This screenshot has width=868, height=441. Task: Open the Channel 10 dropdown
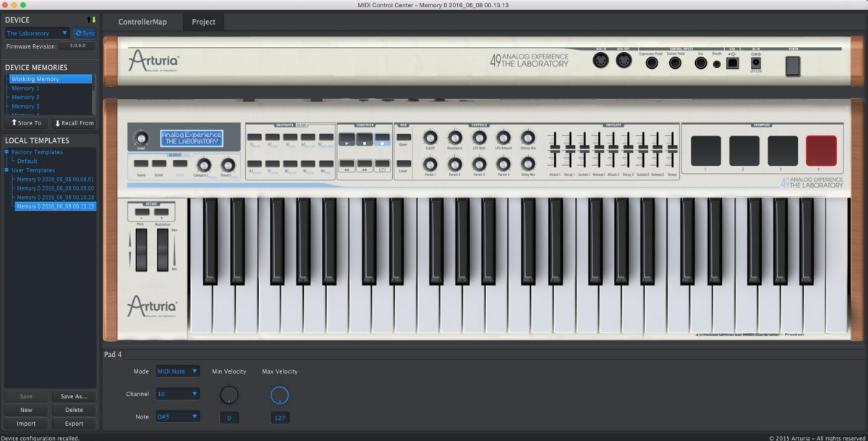point(178,394)
